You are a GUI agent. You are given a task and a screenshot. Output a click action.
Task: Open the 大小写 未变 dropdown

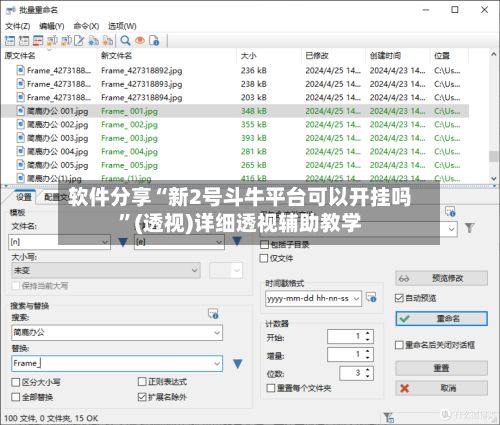[106, 270]
